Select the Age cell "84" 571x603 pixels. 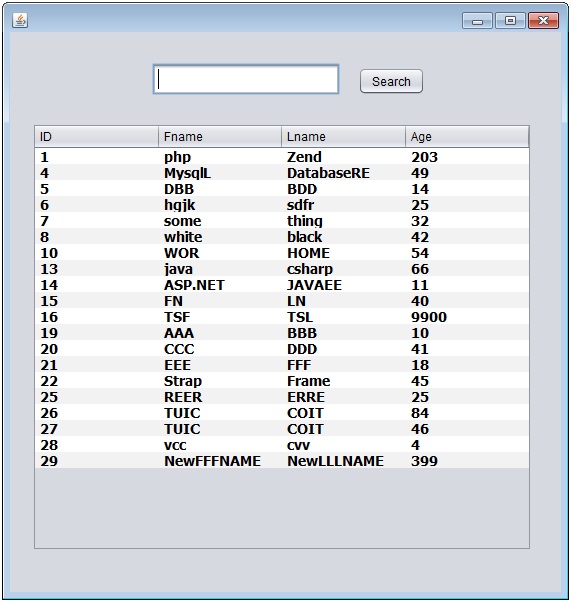[x=467, y=413]
